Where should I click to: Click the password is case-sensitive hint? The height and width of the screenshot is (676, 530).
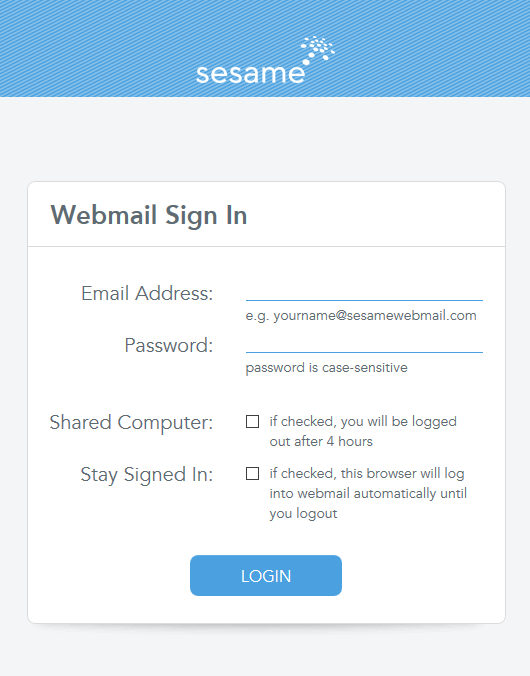coord(326,368)
